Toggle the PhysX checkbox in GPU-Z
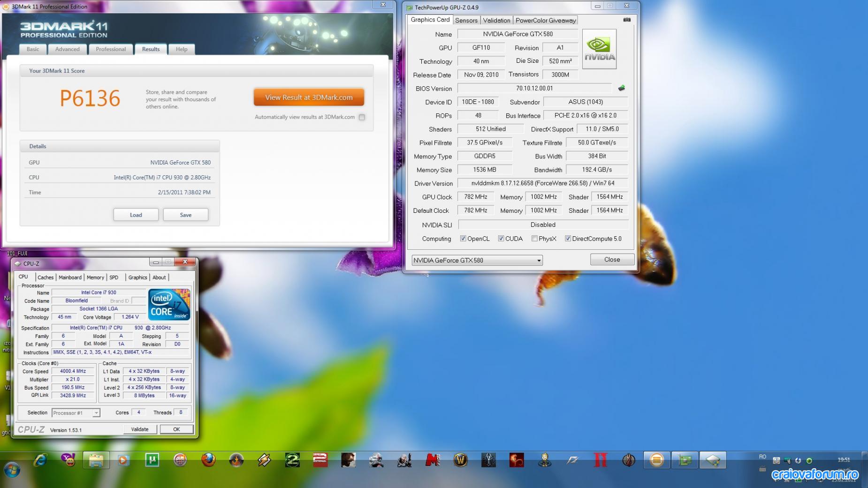Screen dimensions: 868x488 (534, 239)
